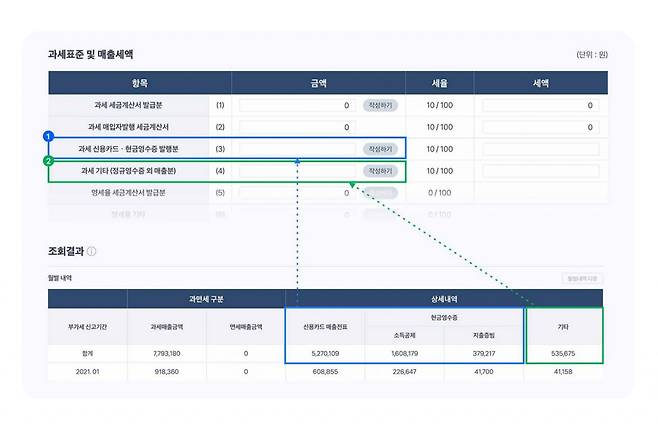Click the 과세매출금액 column header
The image size is (658, 433).
pos(167,326)
